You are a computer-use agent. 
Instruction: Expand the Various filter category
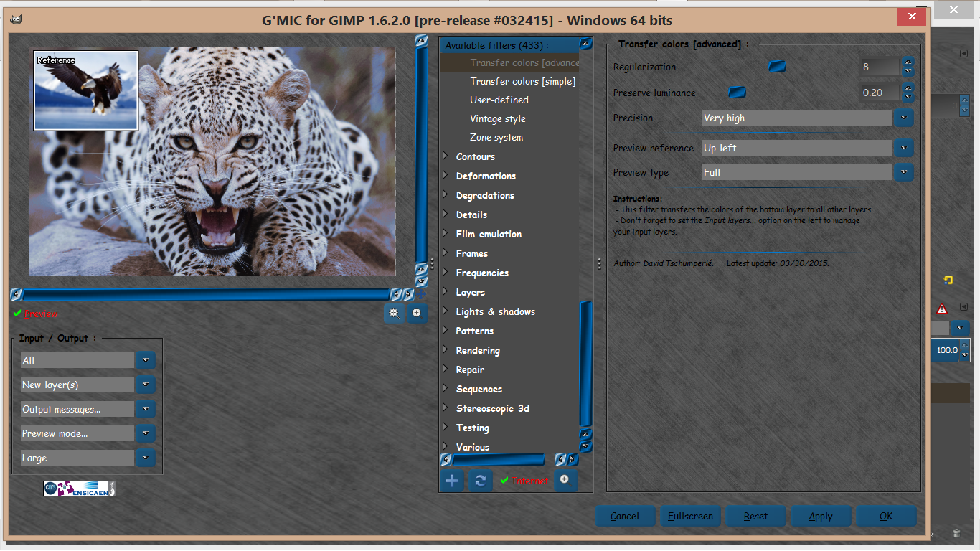point(446,447)
